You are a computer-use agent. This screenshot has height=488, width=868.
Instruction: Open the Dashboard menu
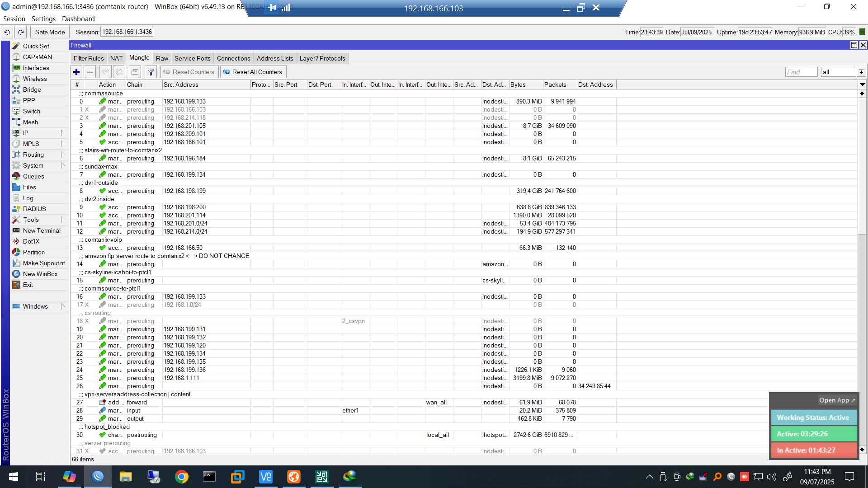coord(78,19)
